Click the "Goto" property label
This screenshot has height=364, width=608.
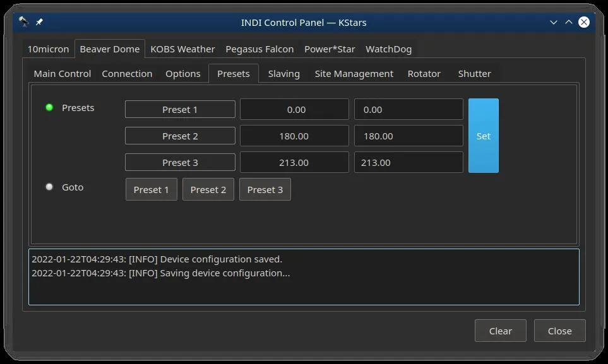[73, 187]
